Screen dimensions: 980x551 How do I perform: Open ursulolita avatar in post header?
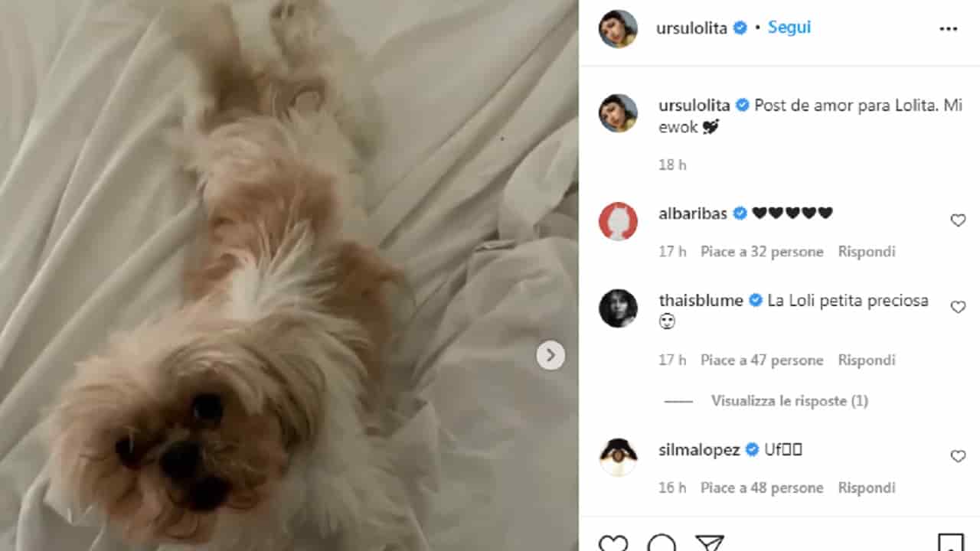[x=618, y=29]
